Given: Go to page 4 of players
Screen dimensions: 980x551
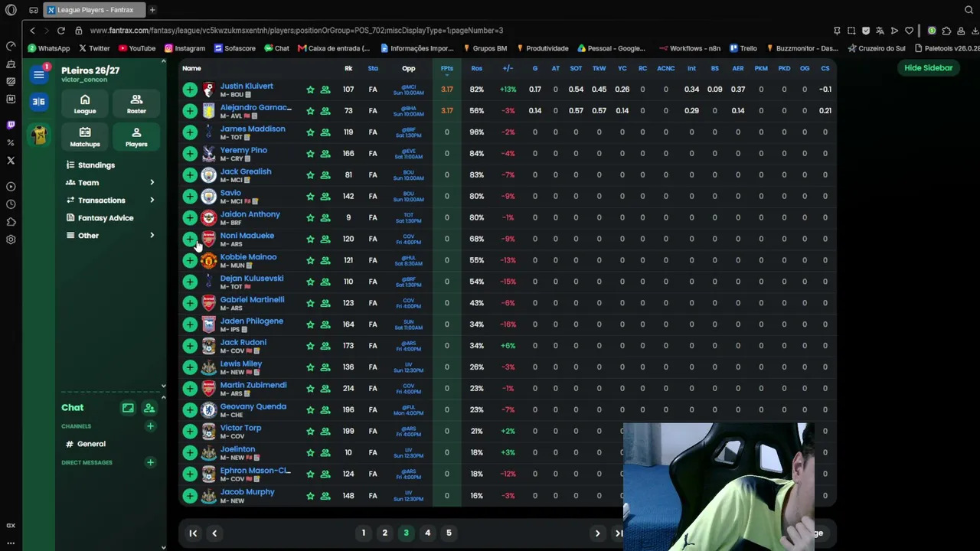Looking at the screenshot, I should pyautogui.click(x=427, y=533).
